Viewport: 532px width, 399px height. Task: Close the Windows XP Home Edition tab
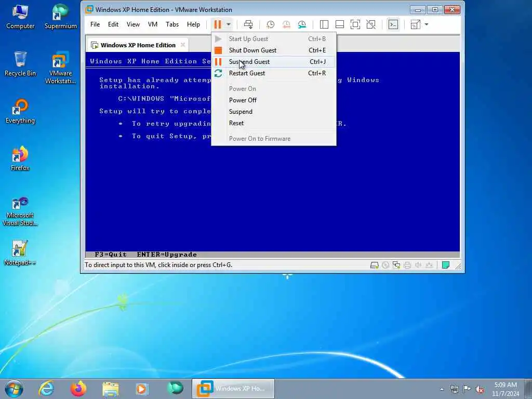[x=183, y=45]
